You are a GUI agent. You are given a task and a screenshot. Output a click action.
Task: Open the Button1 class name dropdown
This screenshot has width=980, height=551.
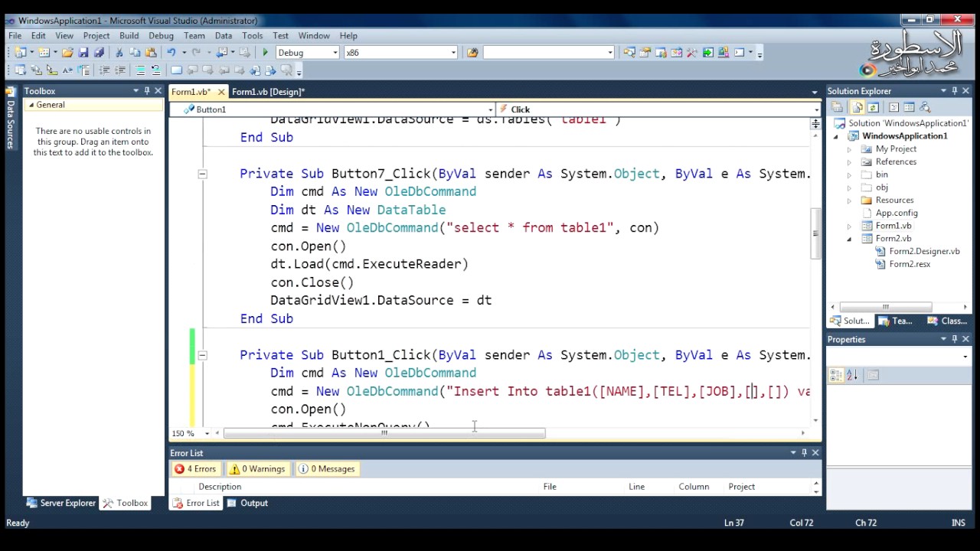click(490, 109)
